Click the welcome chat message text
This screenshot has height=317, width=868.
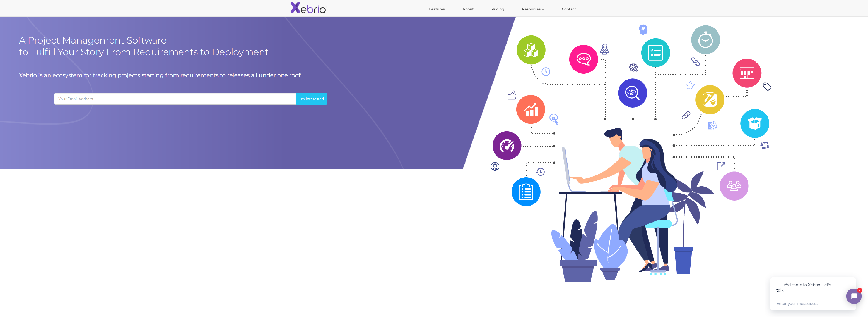(804, 287)
